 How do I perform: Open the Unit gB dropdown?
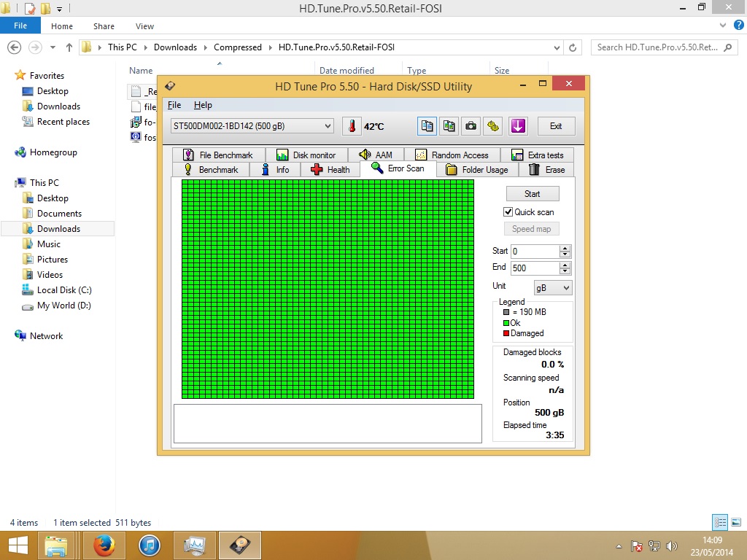553,287
